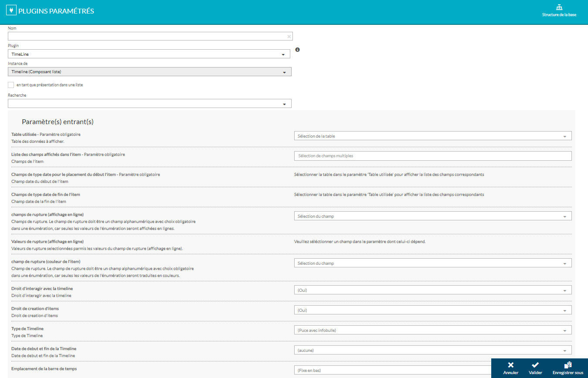
Task: Open champ de rupture couleur de l'item selector
Action: pyautogui.click(x=432, y=263)
